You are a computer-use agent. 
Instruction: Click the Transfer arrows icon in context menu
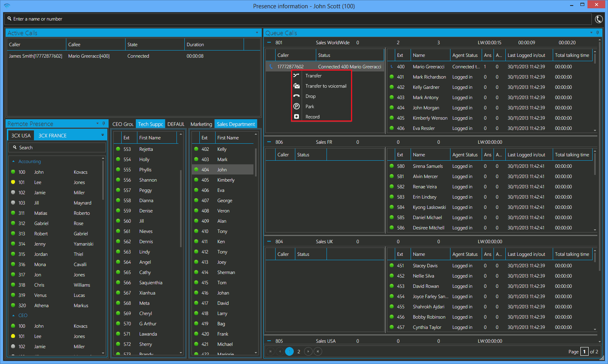pos(296,75)
